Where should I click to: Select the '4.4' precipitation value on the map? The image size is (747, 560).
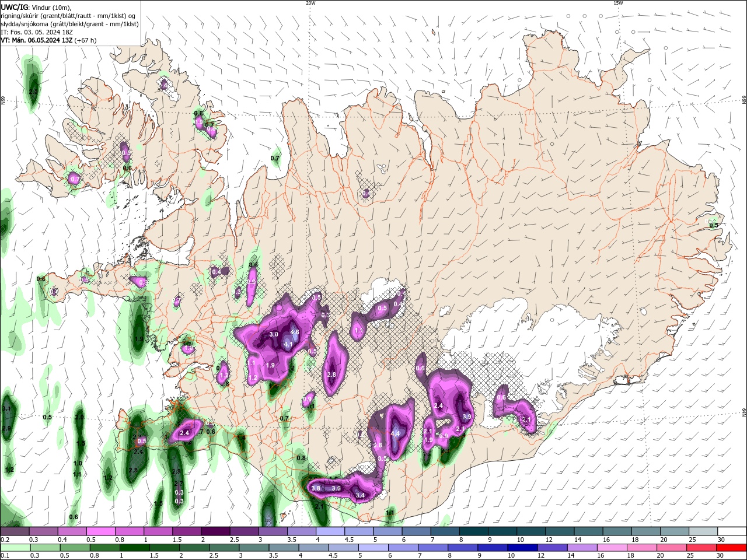(395, 433)
